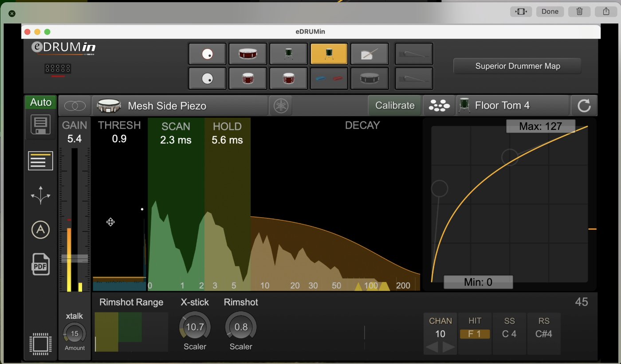
Task: Click the SCAN value 2.3 ms
Action: click(x=176, y=140)
